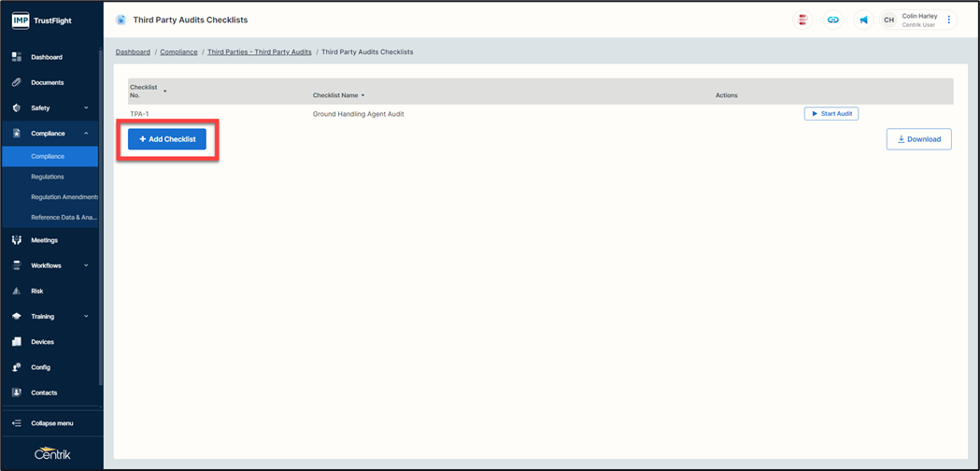Click the Actions column header
This screenshot has width=980, height=471.
726,95
